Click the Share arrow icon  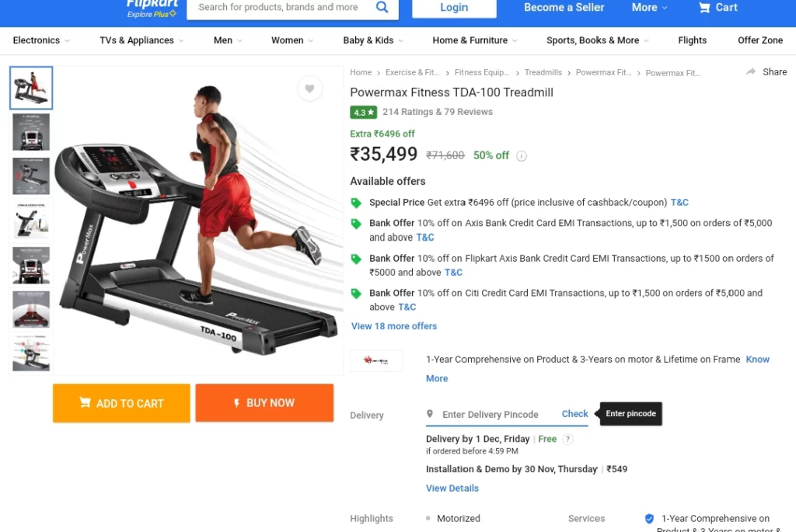point(751,72)
